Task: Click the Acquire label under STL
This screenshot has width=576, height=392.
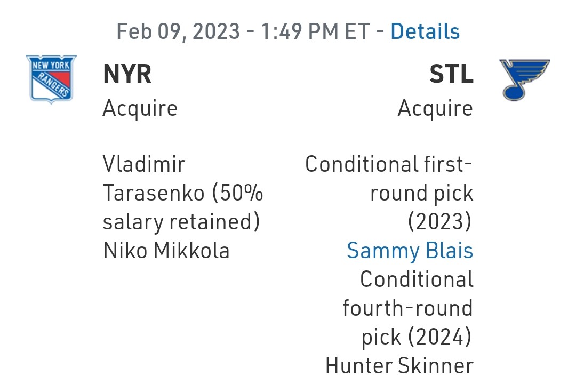Action: pyautogui.click(x=435, y=108)
